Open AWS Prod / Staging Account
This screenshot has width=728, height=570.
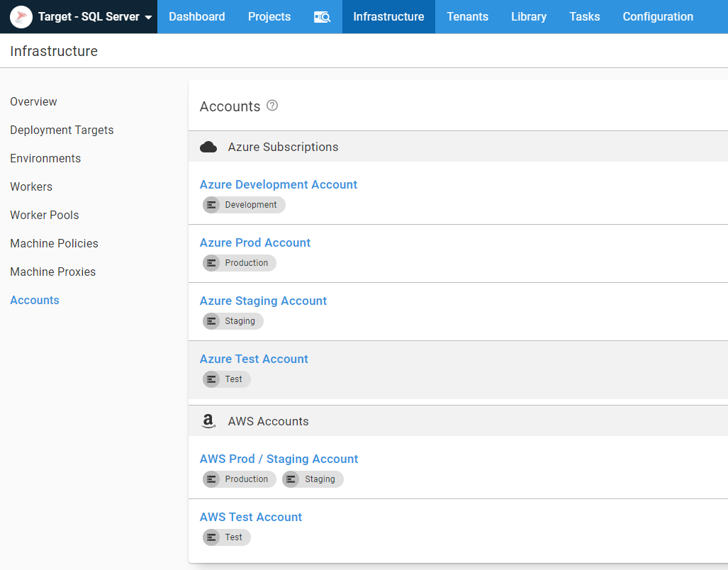[279, 459]
